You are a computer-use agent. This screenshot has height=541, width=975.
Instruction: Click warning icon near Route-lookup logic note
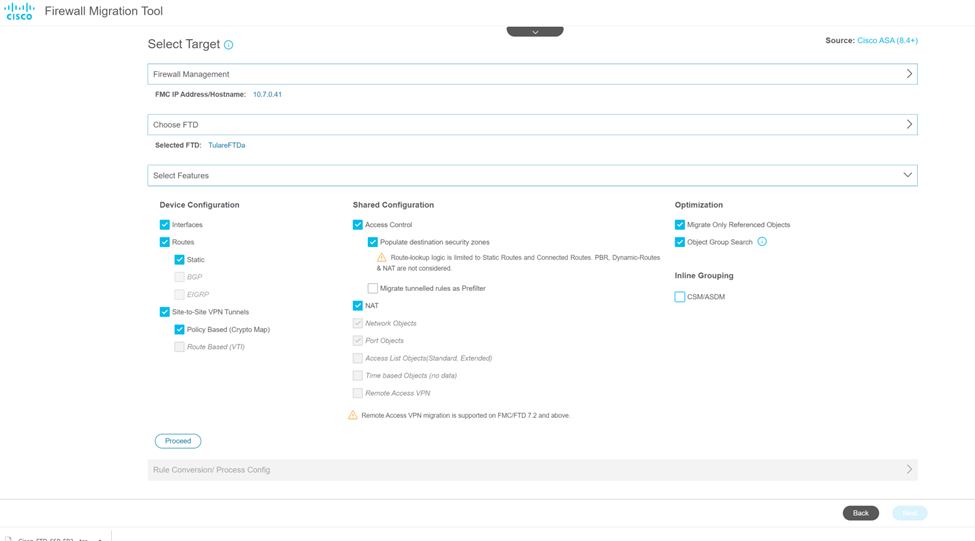click(381, 258)
